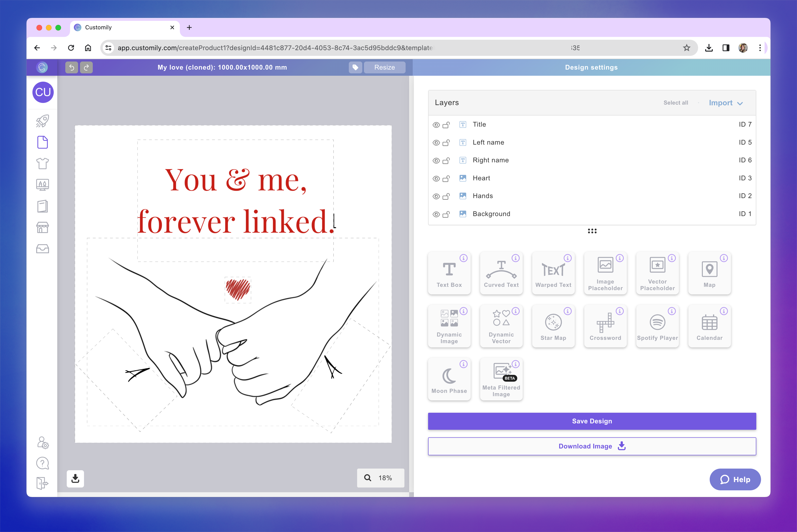Switch to the Customily browser tab
This screenshot has width=797, height=532.
[112, 27]
